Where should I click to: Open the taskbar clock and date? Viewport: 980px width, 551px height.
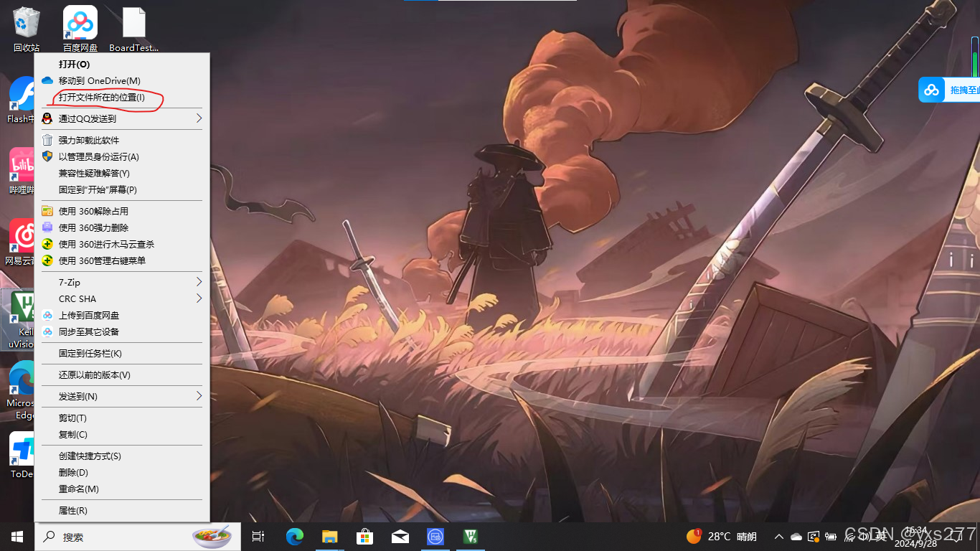915,537
